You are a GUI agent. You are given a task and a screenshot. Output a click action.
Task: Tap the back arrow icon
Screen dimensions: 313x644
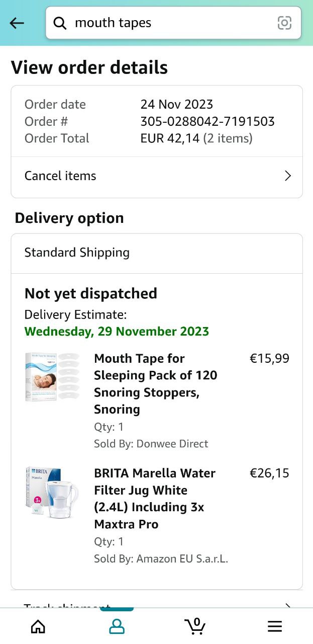click(x=17, y=23)
